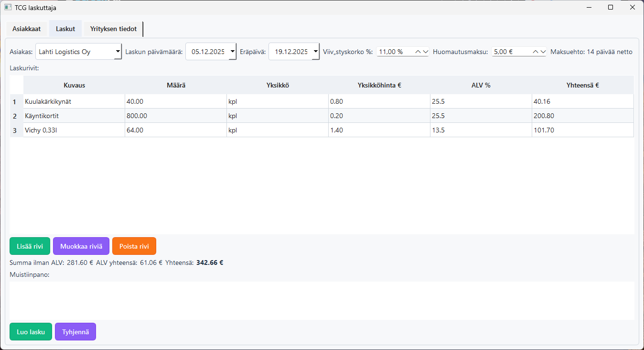The image size is (644, 350).
Task: Clear the form with Tyhjennä
Action: [75, 332]
